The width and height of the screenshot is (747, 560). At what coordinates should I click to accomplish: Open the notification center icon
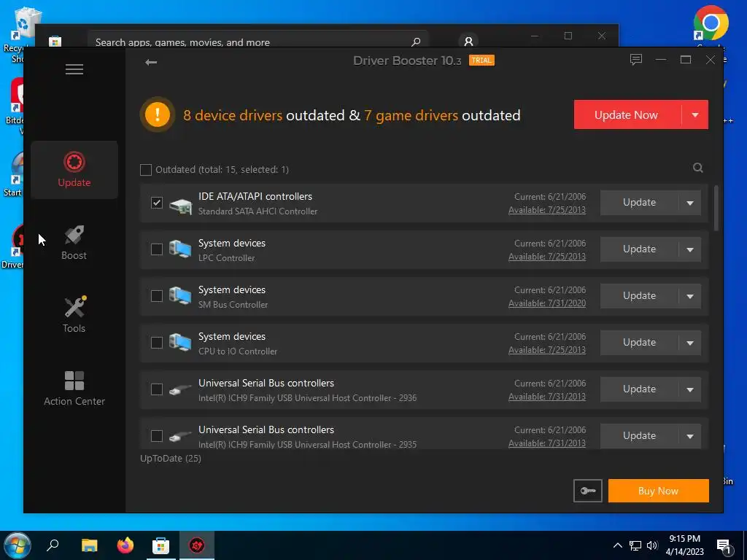coord(723,546)
